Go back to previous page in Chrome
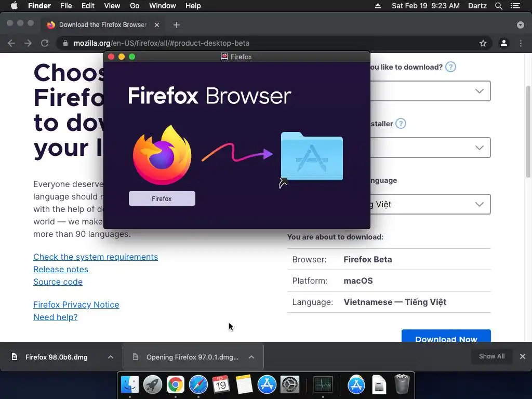Viewport: 532px width, 399px height. [11, 43]
